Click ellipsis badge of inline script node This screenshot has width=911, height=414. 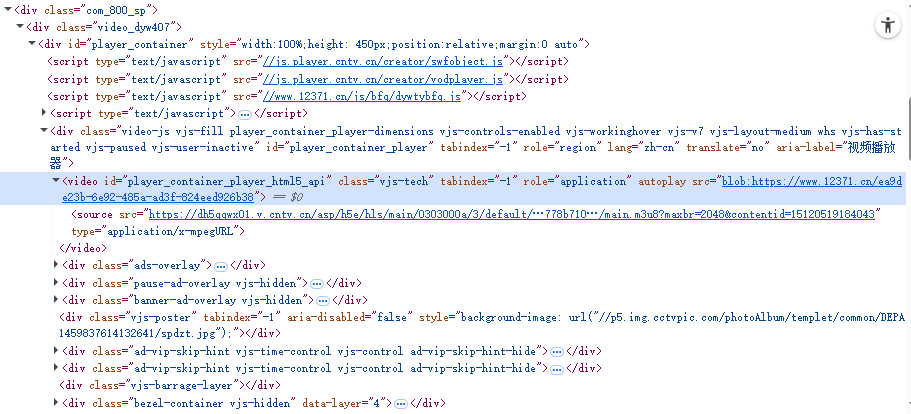pos(245,114)
